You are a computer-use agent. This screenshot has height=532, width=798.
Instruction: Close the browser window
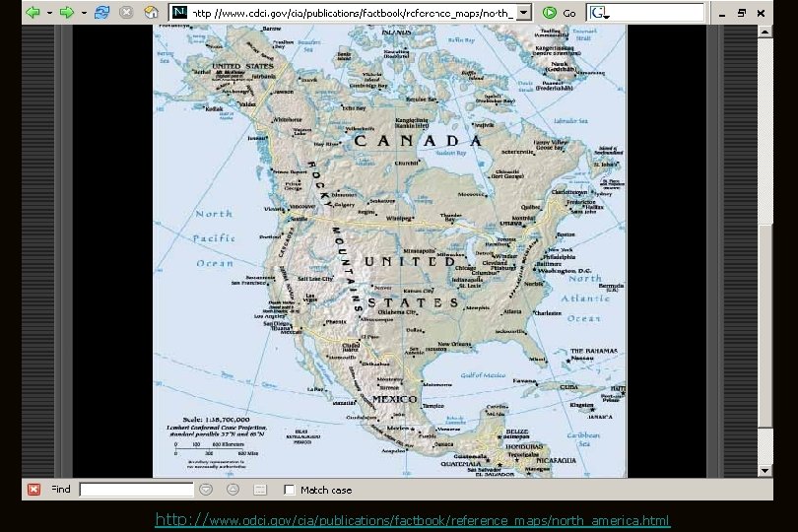[x=761, y=13]
